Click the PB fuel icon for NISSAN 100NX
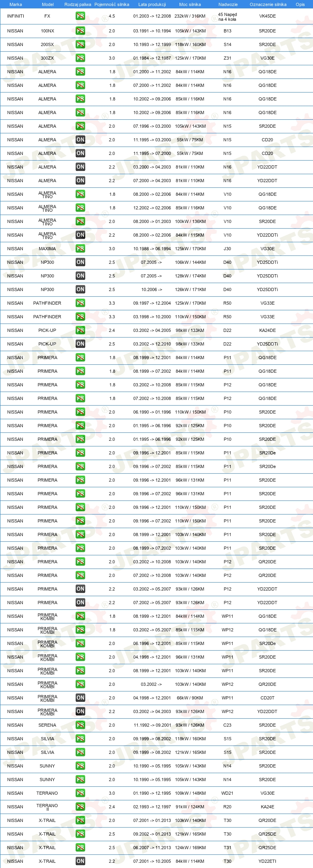Screen dimensions: 313x868 [80, 31]
